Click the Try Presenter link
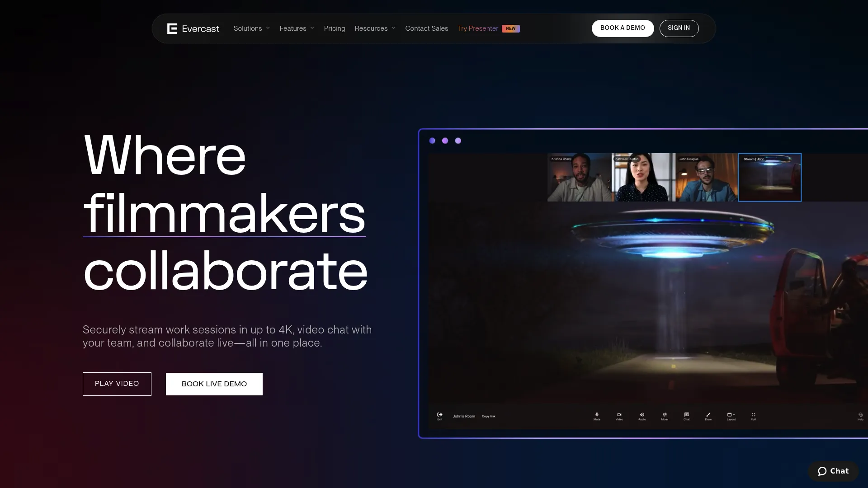868x488 pixels. (x=478, y=28)
